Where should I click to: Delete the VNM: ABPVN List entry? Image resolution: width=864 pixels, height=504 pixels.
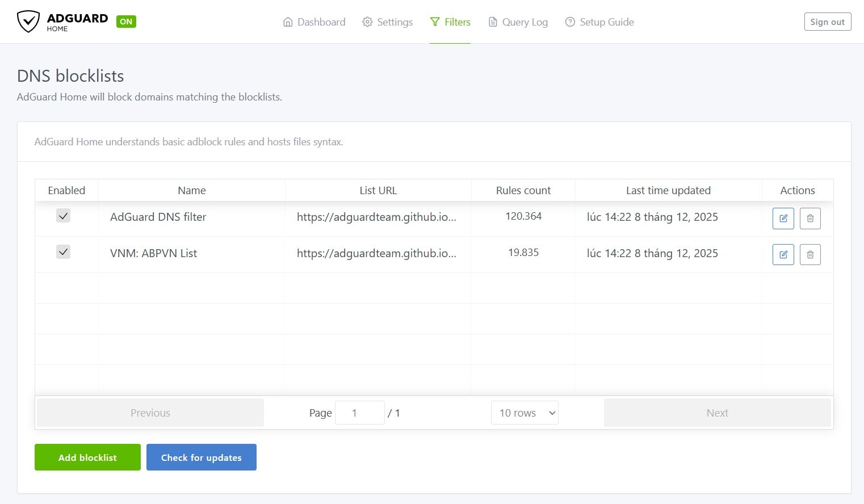pyautogui.click(x=810, y=255)
